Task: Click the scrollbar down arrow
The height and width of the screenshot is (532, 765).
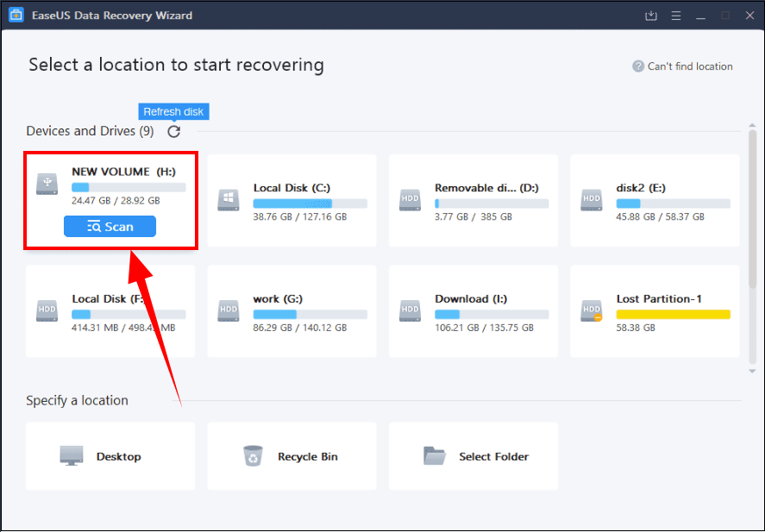Action: (x=752, y=371)
